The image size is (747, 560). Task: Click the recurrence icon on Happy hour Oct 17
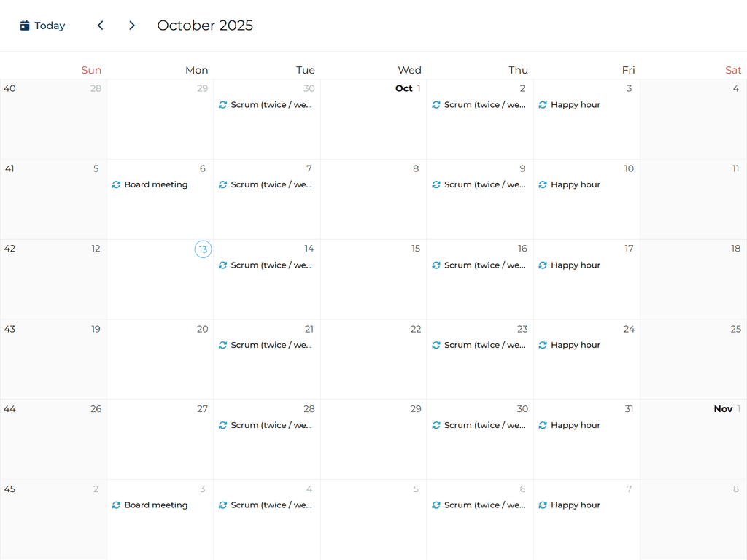[x=543, y=265]
